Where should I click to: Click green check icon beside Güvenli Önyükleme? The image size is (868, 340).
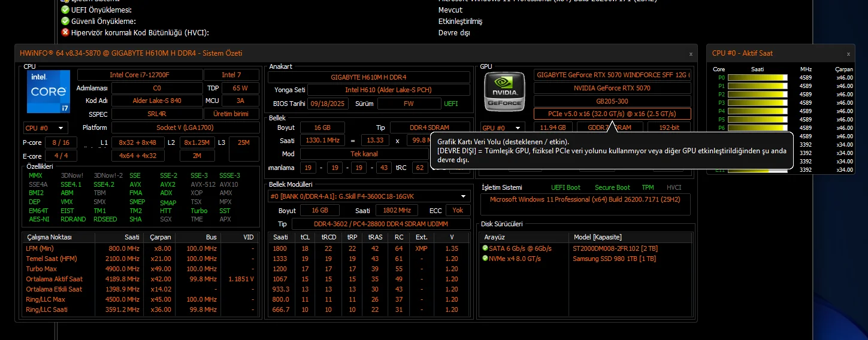pyautogui.click(x=65, y=21)
